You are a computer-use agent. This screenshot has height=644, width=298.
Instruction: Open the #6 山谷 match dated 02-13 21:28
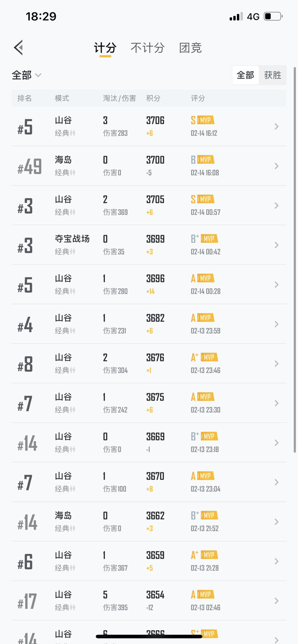[x=149, y=561]
